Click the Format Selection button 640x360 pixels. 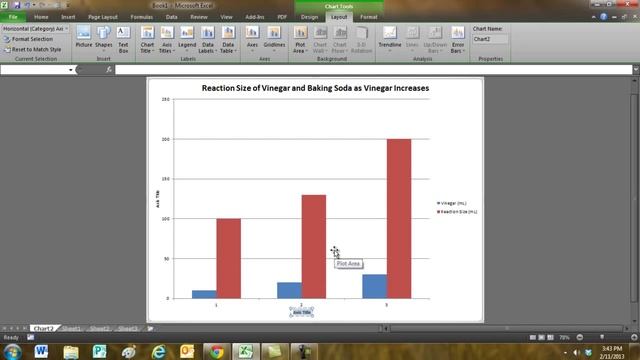click(29, 39)
